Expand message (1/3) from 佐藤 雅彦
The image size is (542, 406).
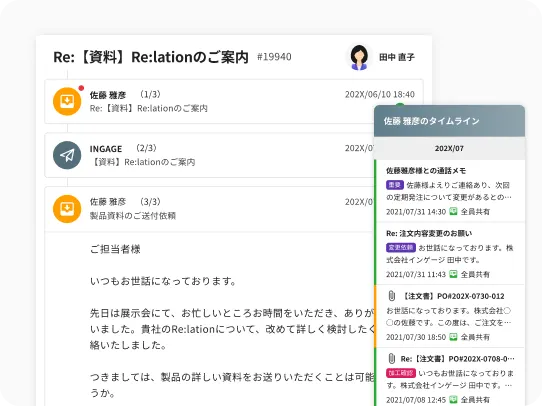[x=234, y=101]
